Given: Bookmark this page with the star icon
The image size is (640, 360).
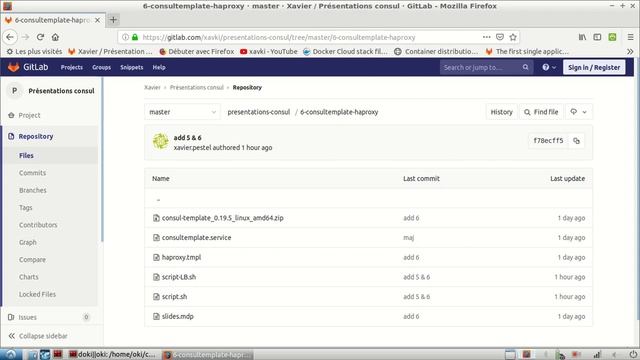Looking at the screenshot, I should coord(513,37).
